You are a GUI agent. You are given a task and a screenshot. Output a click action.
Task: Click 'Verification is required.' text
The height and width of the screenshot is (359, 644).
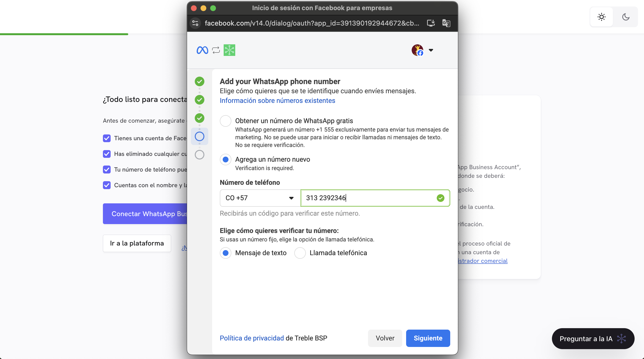264,168
